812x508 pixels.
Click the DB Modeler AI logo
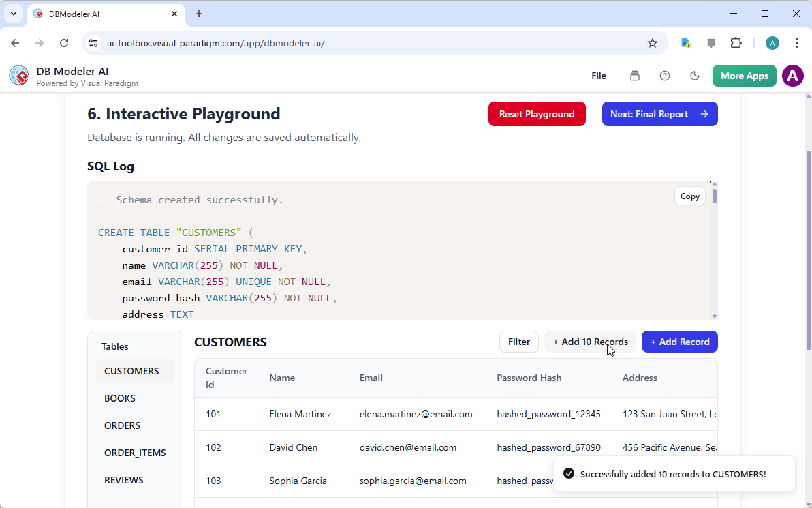tap(18, 75)
